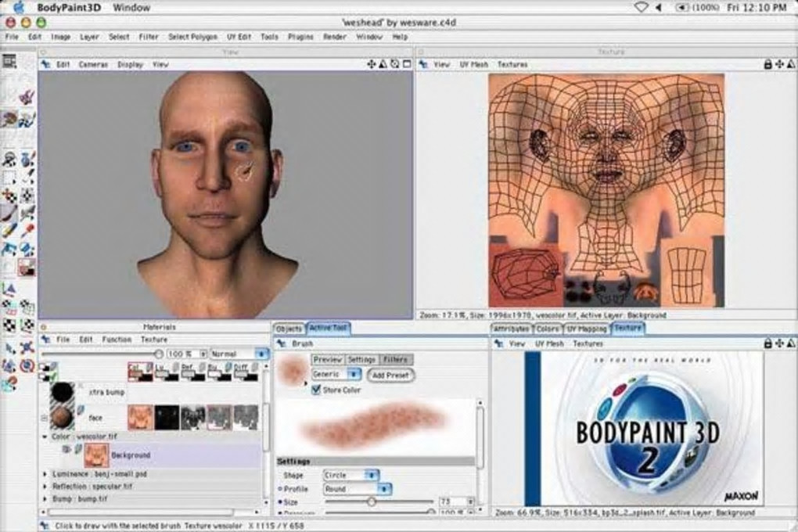The image size is (798, 532).
Task: Click the face material preview sphere
Action: pos(63,418)
